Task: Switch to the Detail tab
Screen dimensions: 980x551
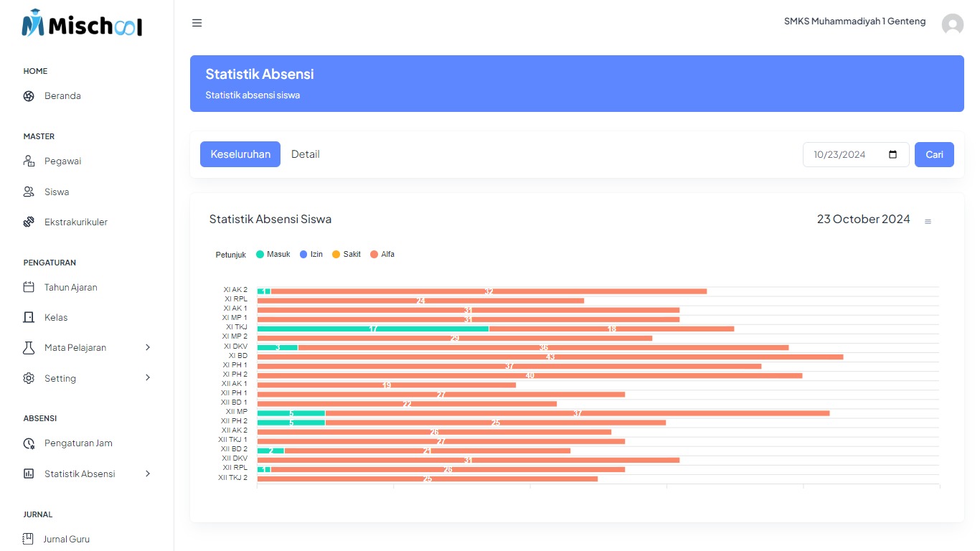Action: (x=305, y=154)
